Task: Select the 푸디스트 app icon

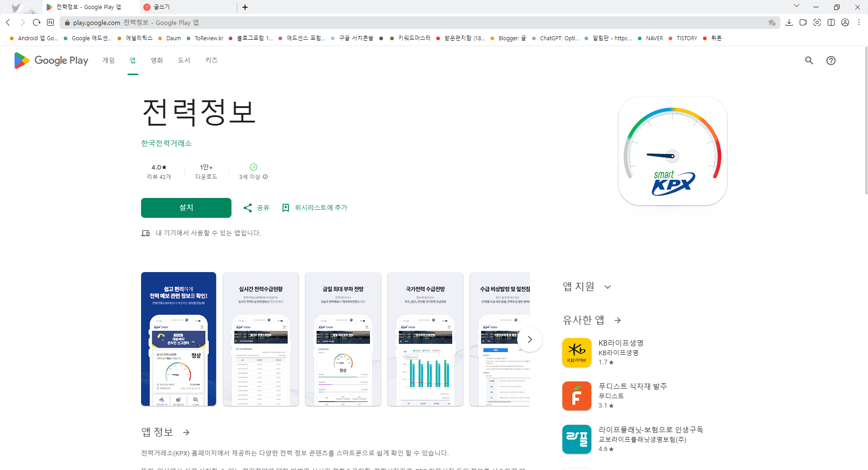Action: (576, 395)
